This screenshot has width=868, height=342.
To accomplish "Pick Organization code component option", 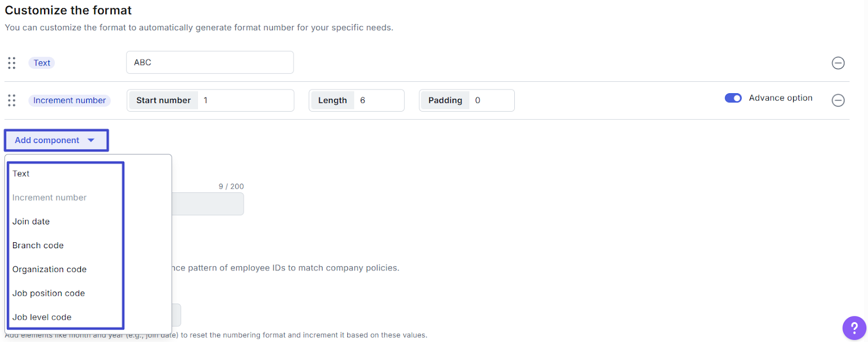I will pyautogui.click(x=49, y=269).
